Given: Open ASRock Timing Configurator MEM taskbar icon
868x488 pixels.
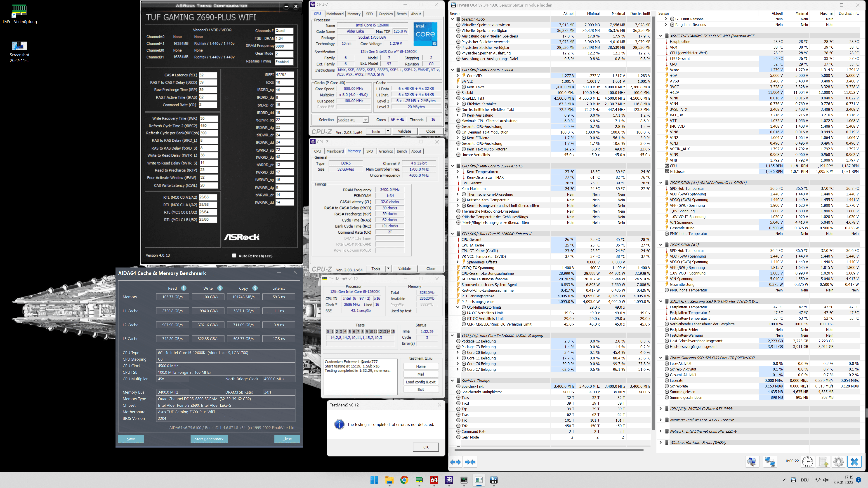Looking at the screenshot, I should (x=464, y=480).
